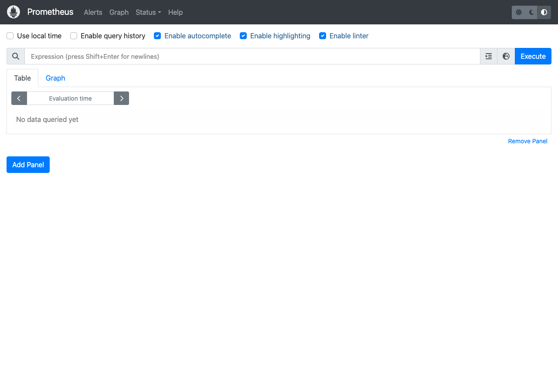Open the Alerts page
Screen dimensions: 558x392
pyautogui.click(x=93, y=12)
